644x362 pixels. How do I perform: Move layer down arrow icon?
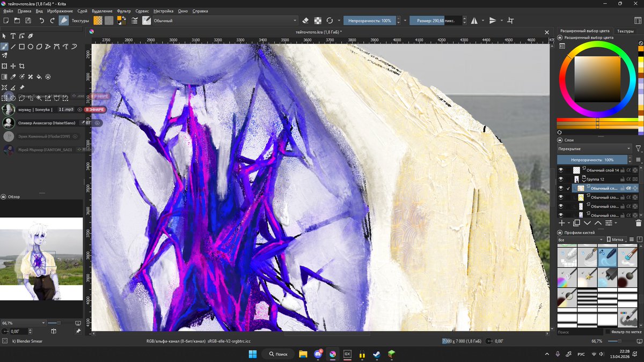[587, 223]
